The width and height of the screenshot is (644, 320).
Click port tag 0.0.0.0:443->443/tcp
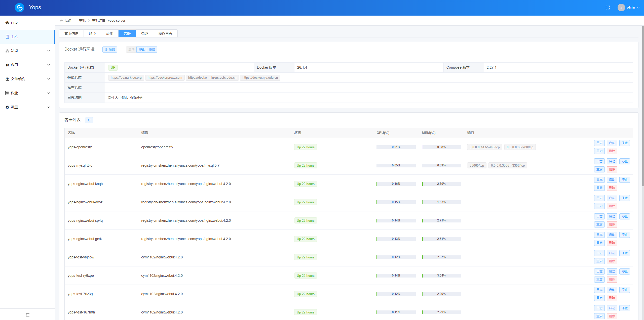click(485, 147)
